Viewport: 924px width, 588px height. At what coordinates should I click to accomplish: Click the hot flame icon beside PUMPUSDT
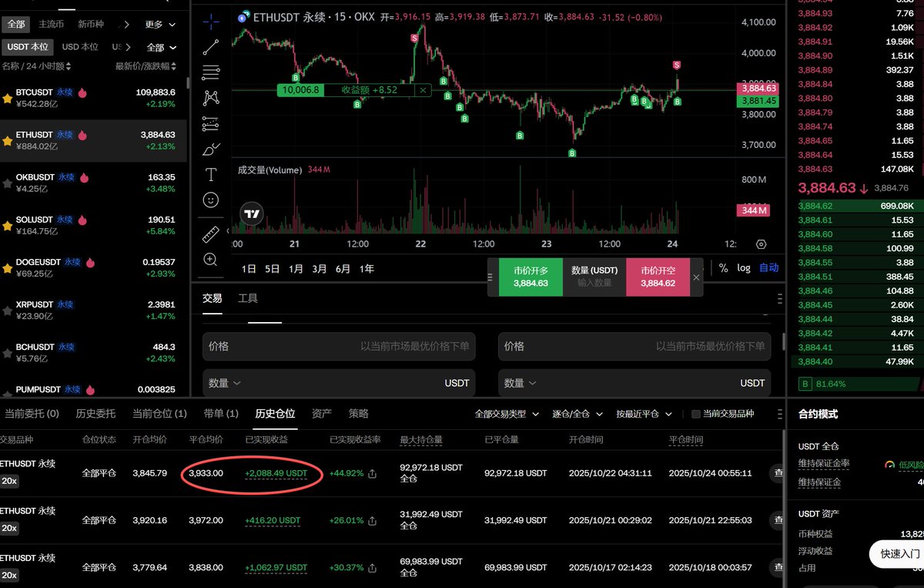[x=90, y=390]
